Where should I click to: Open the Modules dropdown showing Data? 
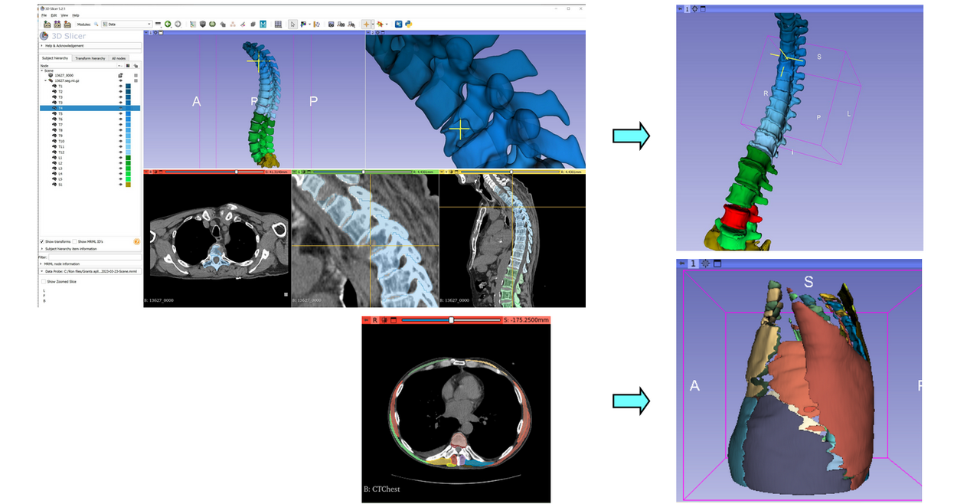(127, 24)
